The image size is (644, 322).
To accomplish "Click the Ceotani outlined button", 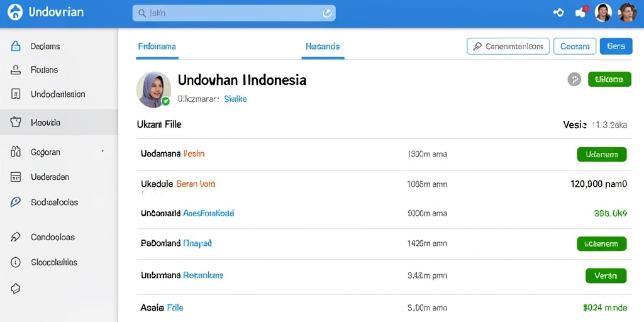I will coord(575,47).
